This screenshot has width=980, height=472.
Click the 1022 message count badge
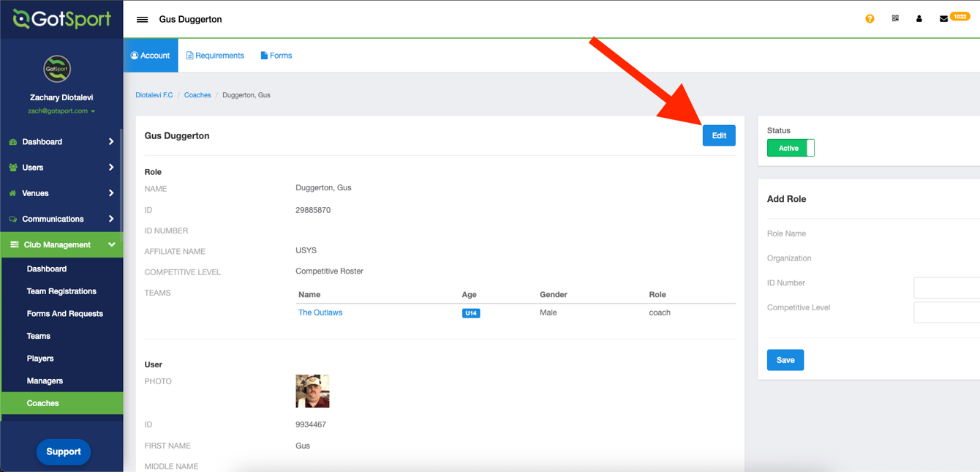click(960, 16)
